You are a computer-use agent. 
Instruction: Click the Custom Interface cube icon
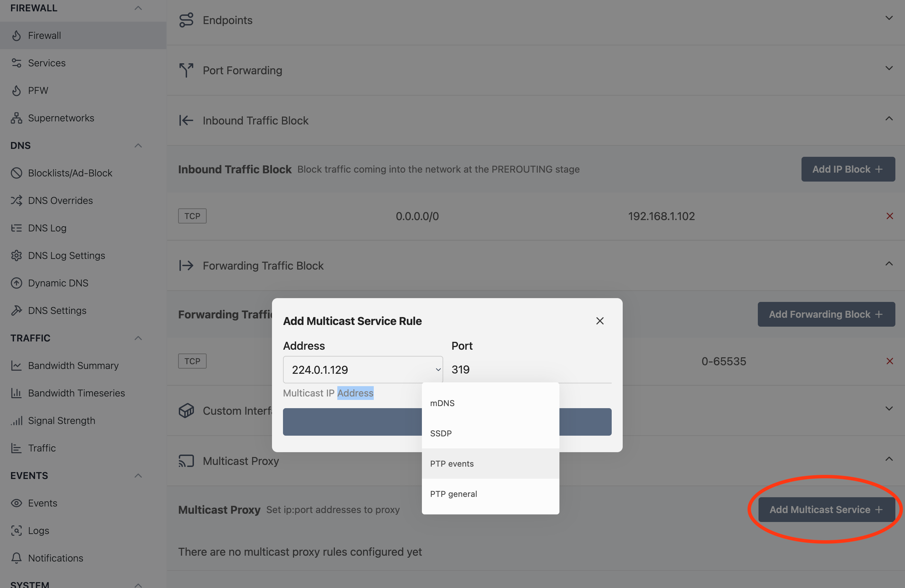coord(186,411)
